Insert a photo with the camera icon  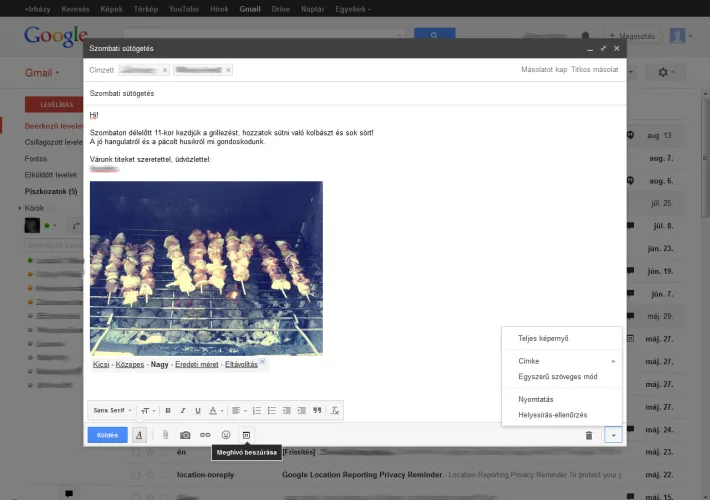click(x=185, y=435)
